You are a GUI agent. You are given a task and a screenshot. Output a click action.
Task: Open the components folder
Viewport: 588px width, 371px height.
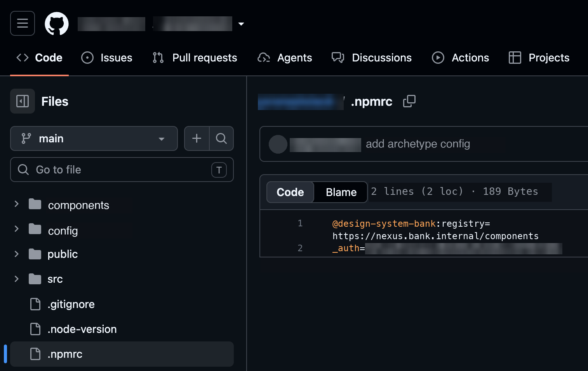coord(78,205)
